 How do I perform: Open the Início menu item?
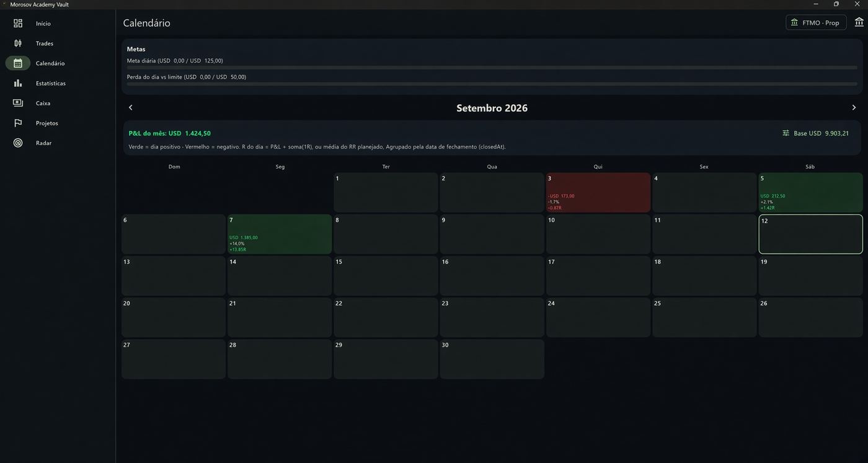43,24
